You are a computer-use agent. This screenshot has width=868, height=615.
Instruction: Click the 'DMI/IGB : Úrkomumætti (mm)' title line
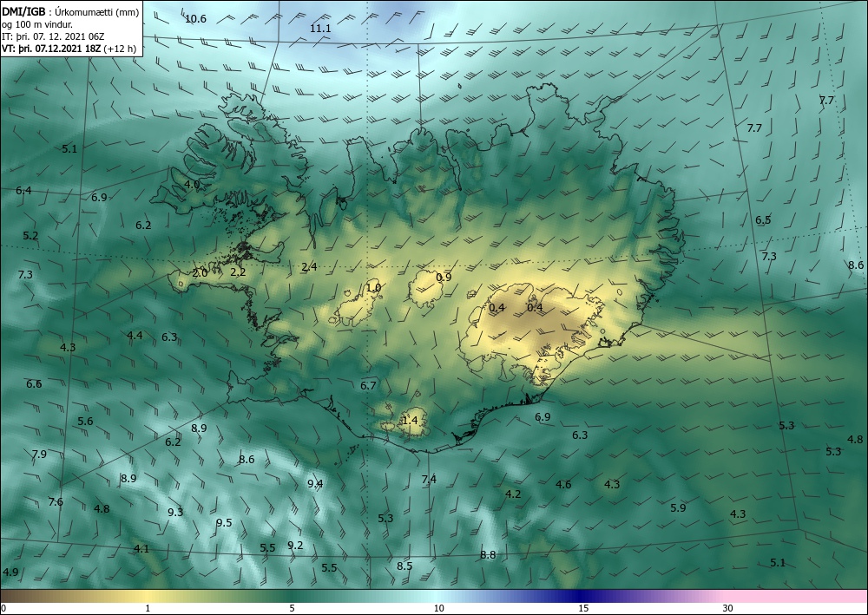point(70,13)
